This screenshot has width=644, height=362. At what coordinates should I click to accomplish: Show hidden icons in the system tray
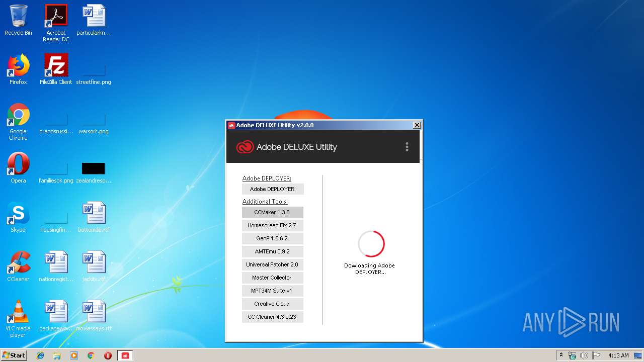pyautogui.click(x=561, y=355)
